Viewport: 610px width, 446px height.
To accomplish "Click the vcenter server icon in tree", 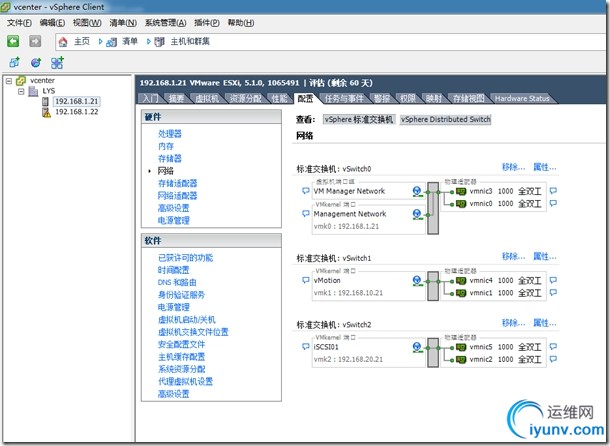I will tap(21, 81).
